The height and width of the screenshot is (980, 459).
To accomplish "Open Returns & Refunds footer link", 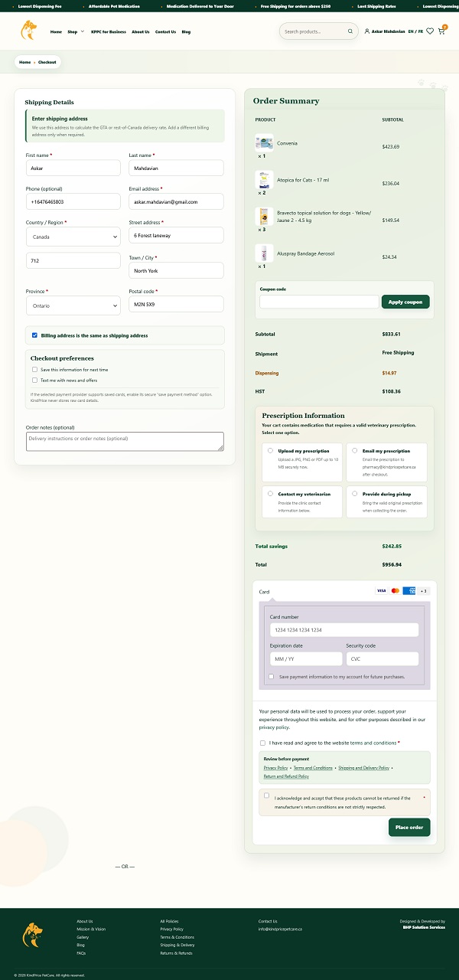I will pyautogui.click(x=177, y=953).
